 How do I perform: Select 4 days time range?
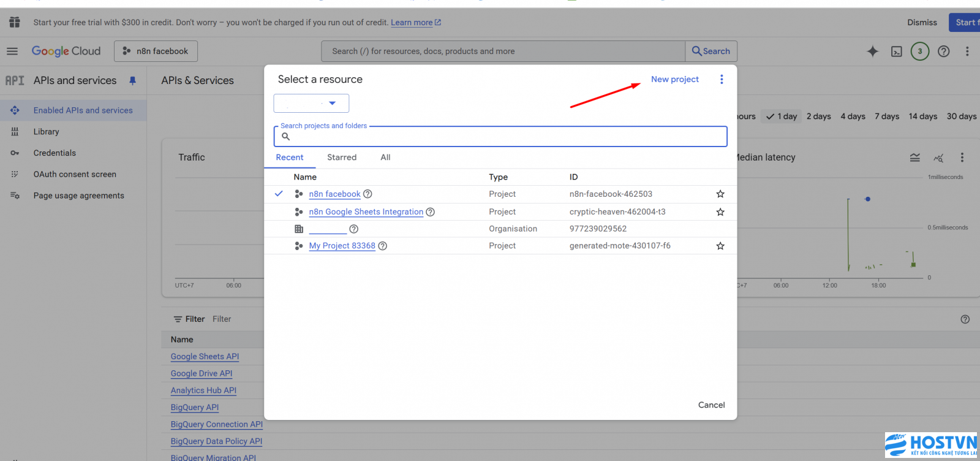tap(853, 116)
